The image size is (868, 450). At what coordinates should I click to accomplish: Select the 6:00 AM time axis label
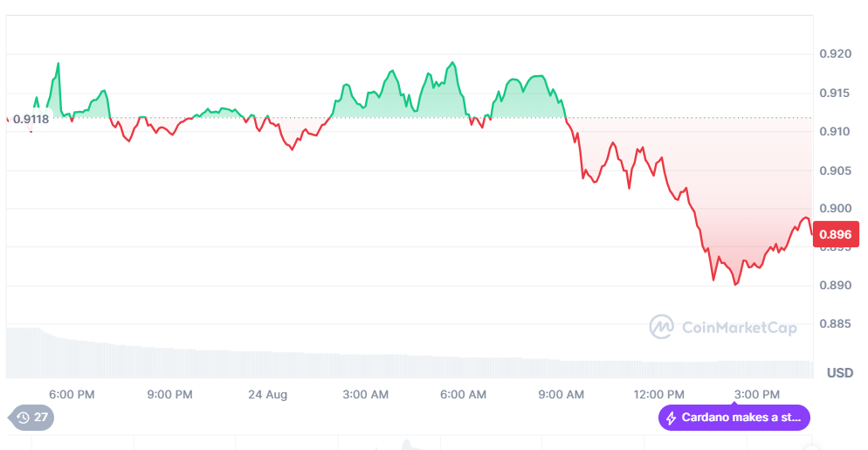pos(464,394)
